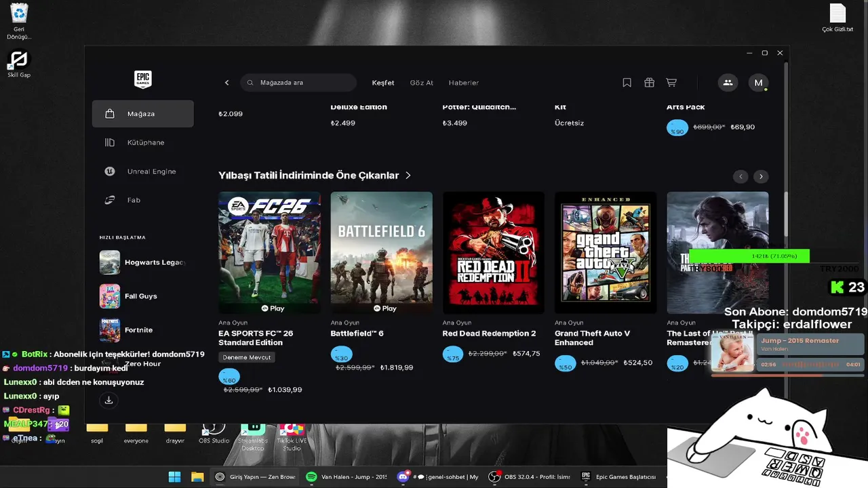This screenshot has width=868, height=488.
Task: Switch to Spotify in the taskbar
Action: click(x=346, y=476)
